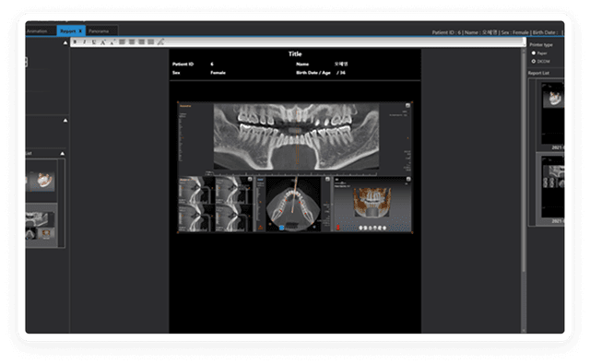Click maximize icon on cross-section view corner
The image size is (590, 364).
250,180
